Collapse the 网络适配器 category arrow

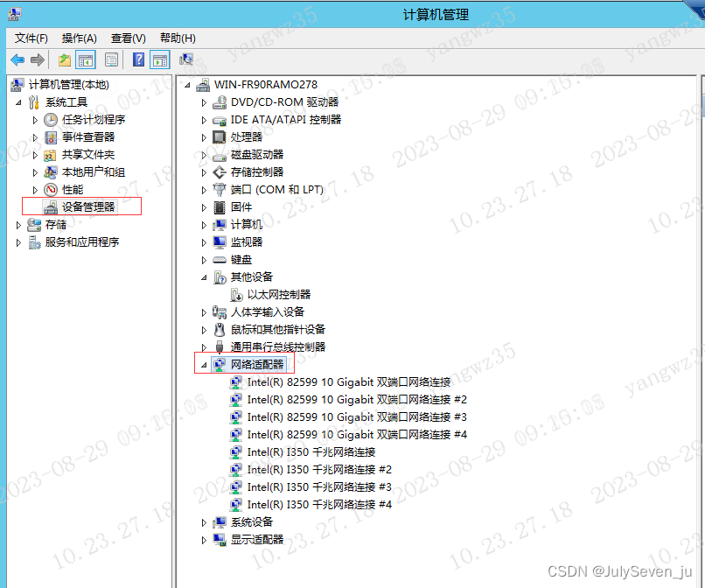(204, 365)
